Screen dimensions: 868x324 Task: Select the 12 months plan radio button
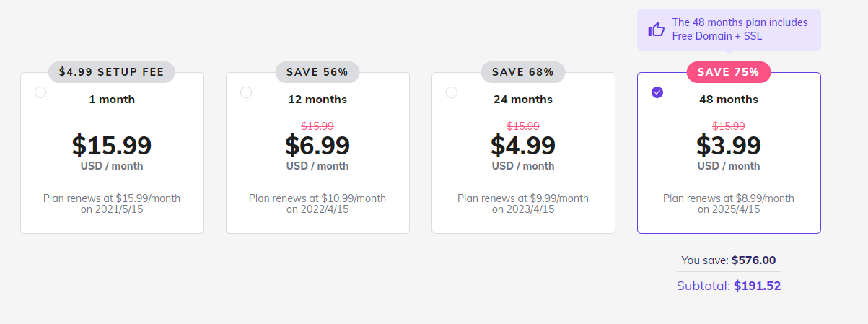(246, 92)
